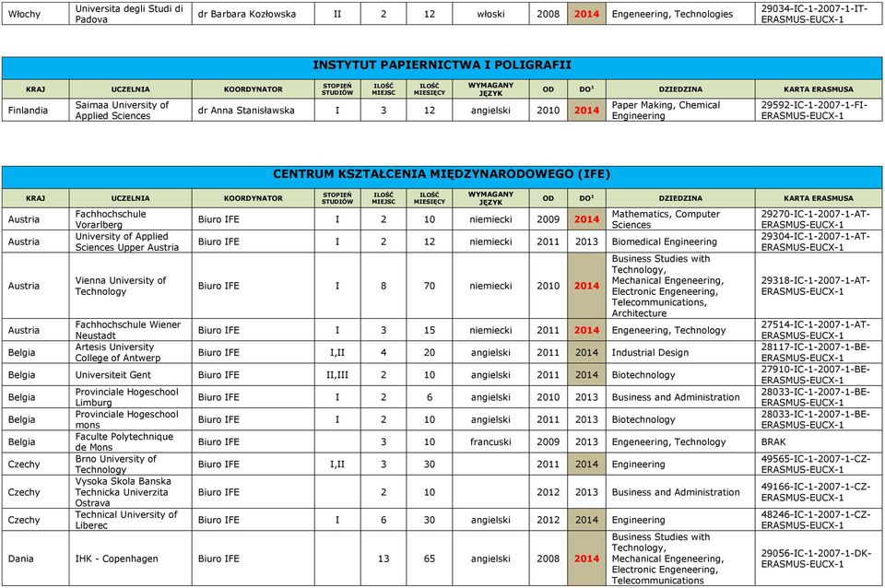Click code 27910-IC-1-2007-1-BE-ERASMUS-EUCX-1
The width and height of the screenshot is (885, 588).
[x=818, y=375]
